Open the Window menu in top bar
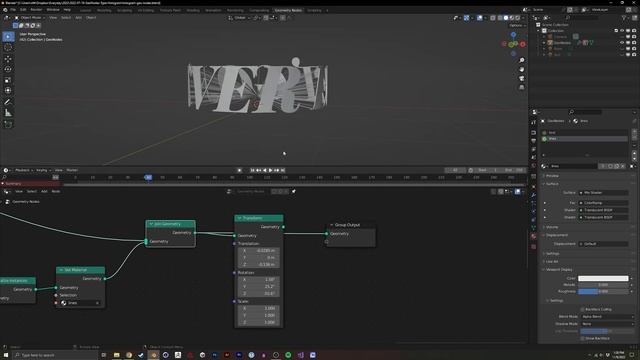Image resolution: width=640 pixels, height=360 pixels. tap(53, 10)
